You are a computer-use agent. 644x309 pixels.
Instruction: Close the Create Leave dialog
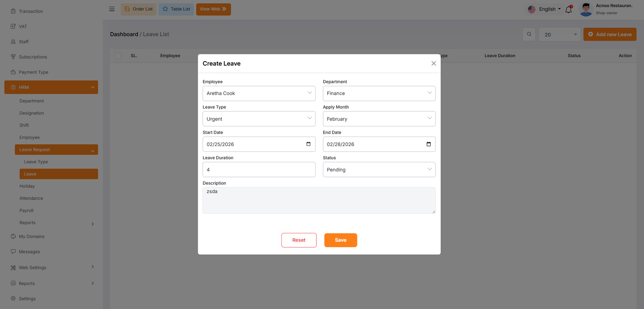[x=433, y=64]
